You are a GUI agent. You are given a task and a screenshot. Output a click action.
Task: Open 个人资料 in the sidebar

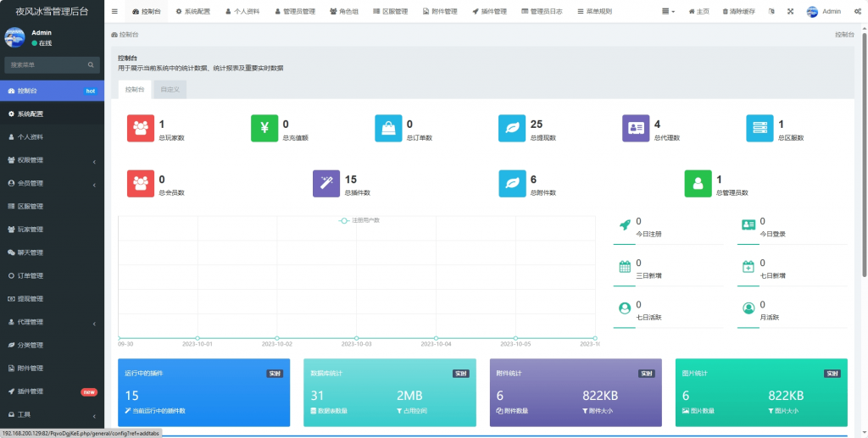coord(52,137)
